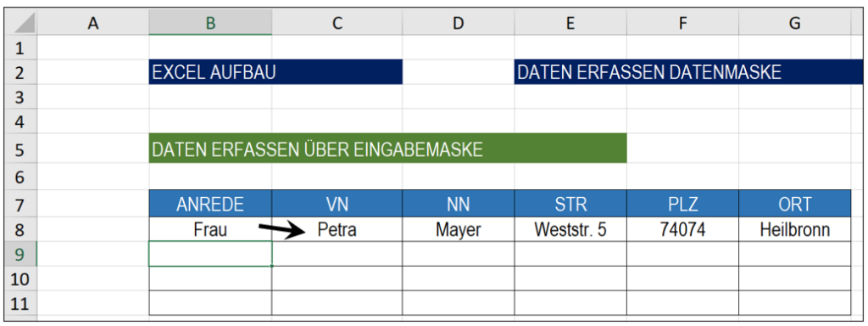Viewport: 868px width, 326px height.
Task: Select column A header
Action: (x=93, y=23)
